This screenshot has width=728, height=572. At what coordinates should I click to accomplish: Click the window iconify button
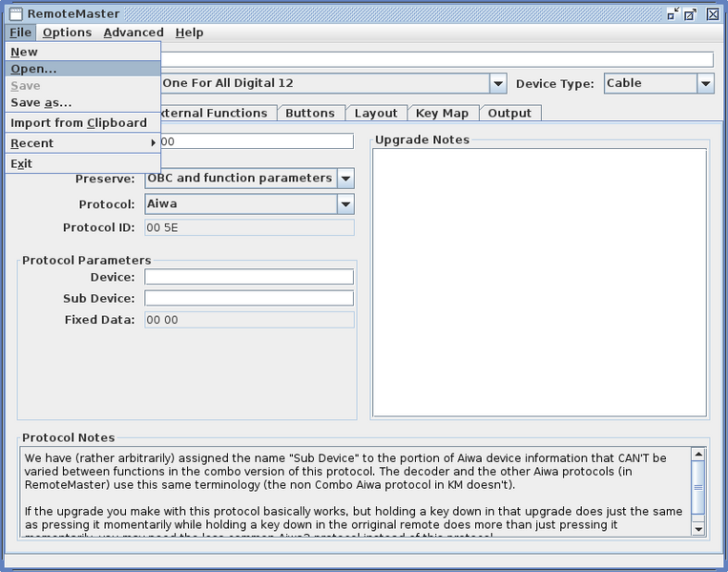673,14
